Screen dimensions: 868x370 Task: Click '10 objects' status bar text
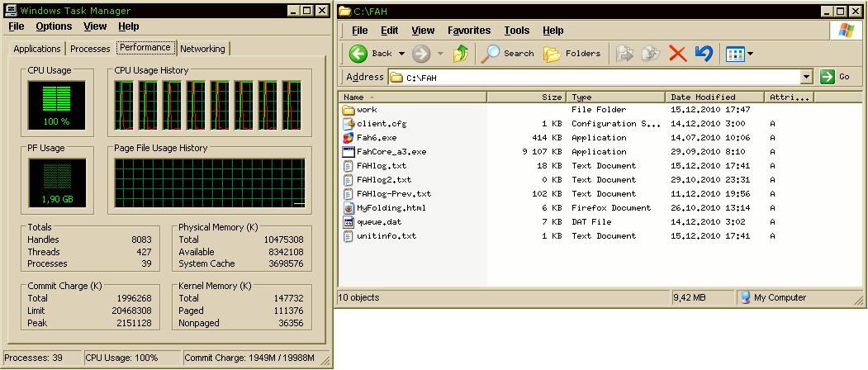[358, 298]
